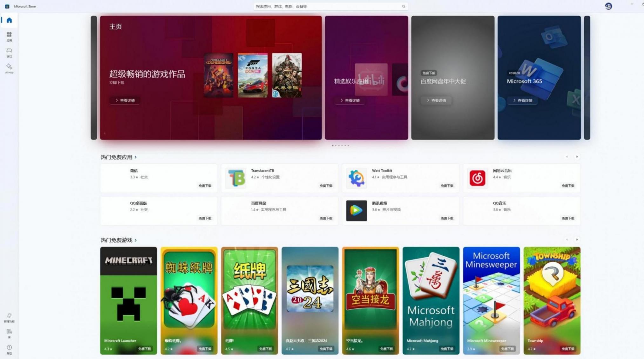The image size is (644, 359).
Task: Click the last carousel page indicator dot
Action: click(348, 146)
